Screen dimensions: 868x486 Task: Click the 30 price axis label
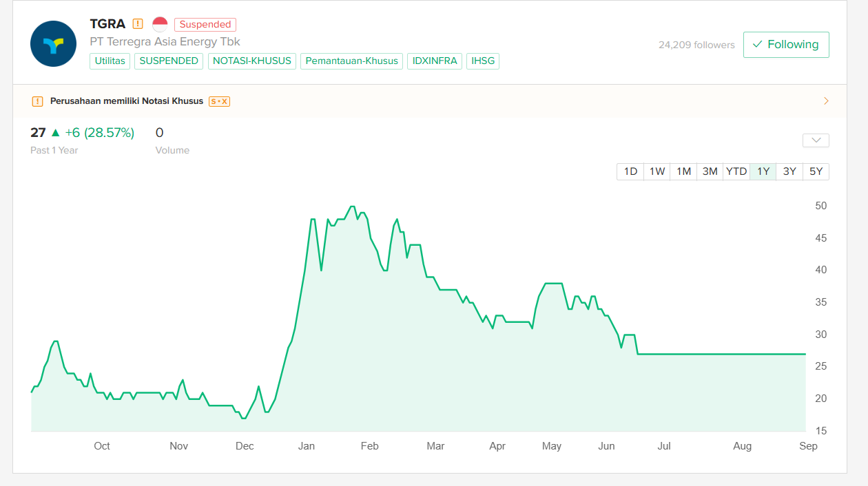point(821,335)
